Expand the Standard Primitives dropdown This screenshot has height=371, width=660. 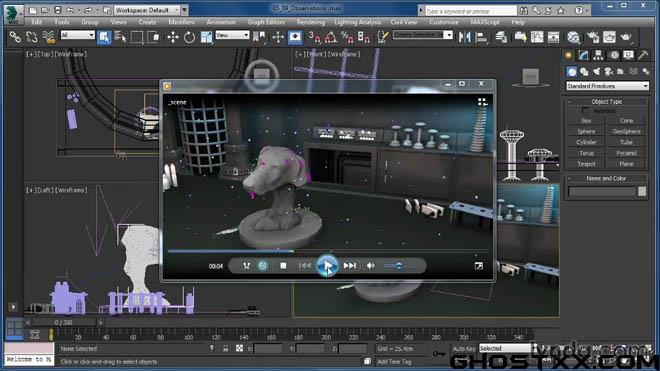coord(607,86)
